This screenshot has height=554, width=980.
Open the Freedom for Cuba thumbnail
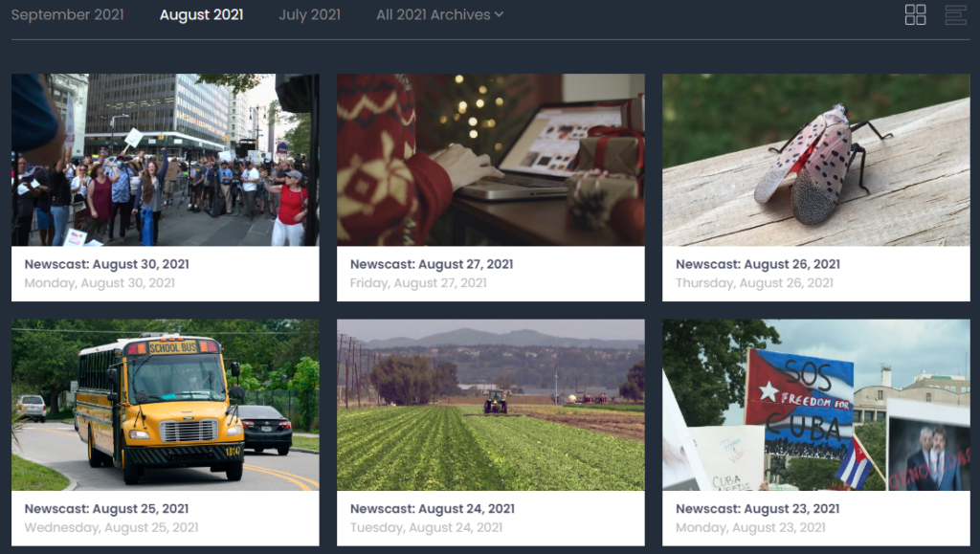[816, 405]
